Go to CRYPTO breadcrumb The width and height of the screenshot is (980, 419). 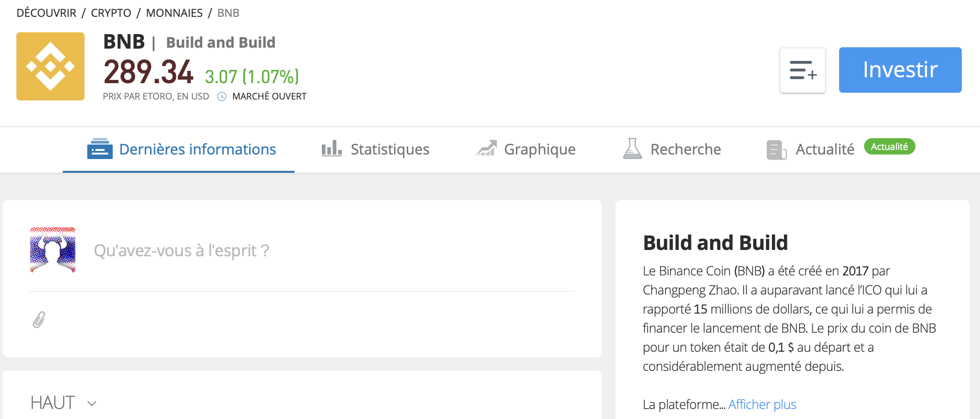[x=111, y=13]
